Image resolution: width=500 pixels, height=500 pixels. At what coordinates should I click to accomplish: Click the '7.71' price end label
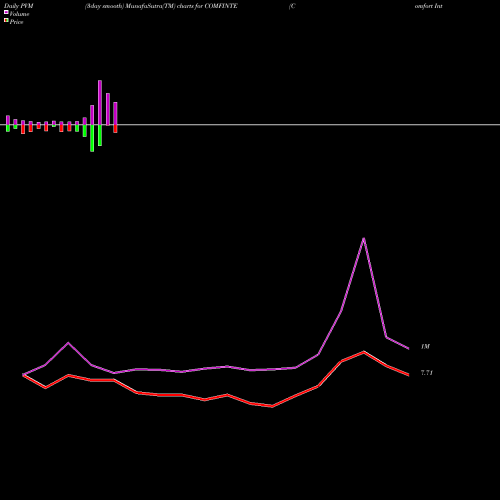427,373
